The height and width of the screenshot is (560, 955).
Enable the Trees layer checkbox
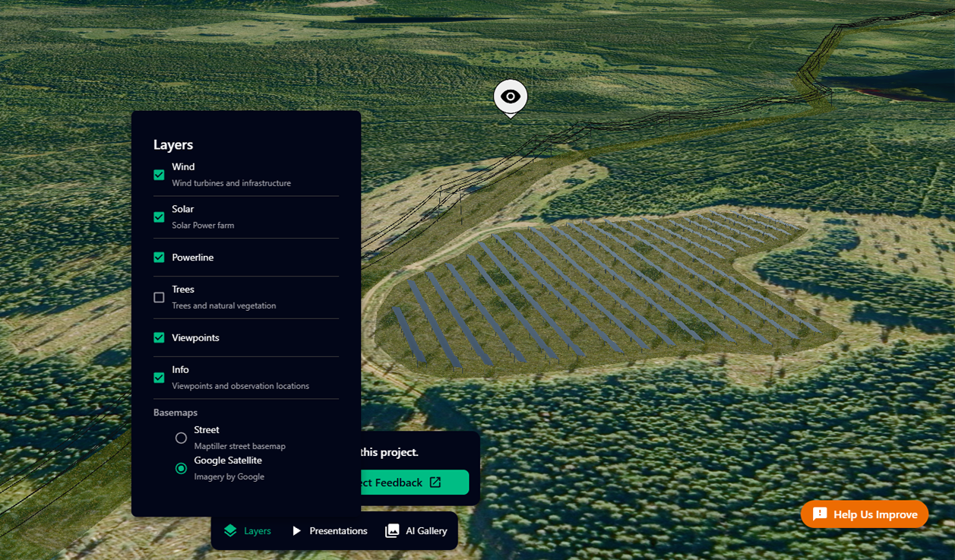pos(159,298)
